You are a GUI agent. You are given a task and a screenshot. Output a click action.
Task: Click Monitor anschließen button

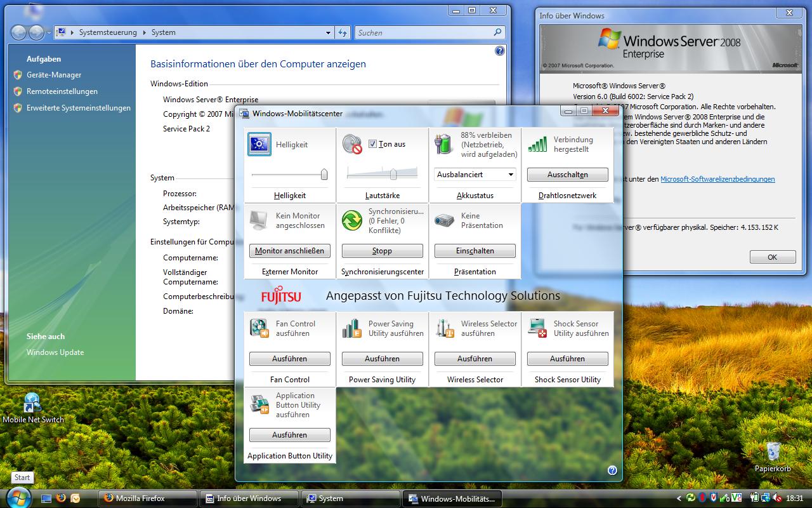290,251
